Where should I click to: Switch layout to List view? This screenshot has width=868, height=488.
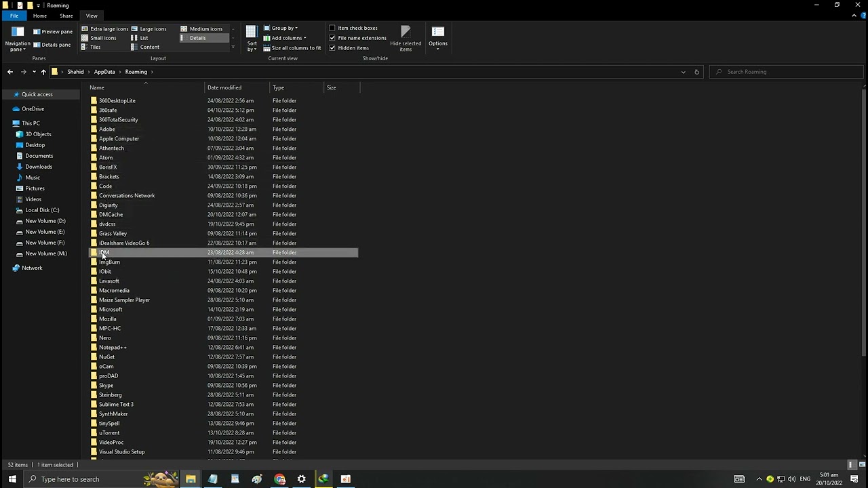(x=140, y=38)
